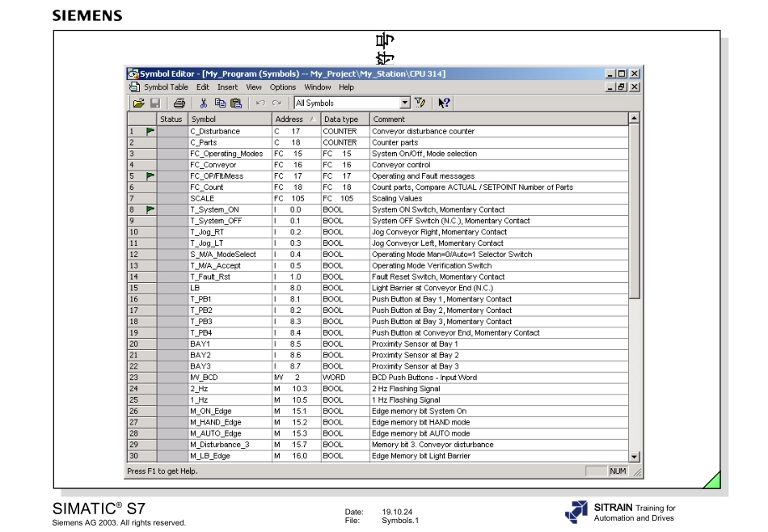This screenshot has height=532, width=768.
Task: Click the Open folder toolbar icon
Action: (138, 103)
